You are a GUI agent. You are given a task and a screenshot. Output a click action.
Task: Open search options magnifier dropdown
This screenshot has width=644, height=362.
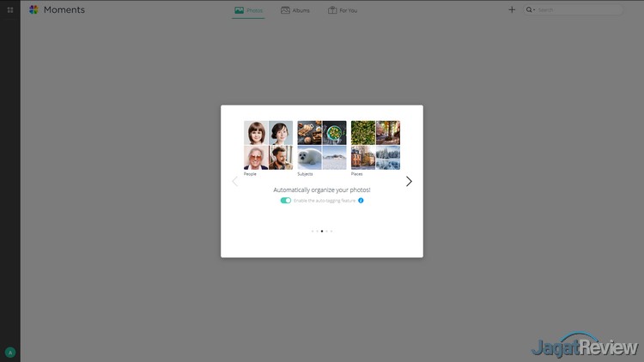click(531, 9)
